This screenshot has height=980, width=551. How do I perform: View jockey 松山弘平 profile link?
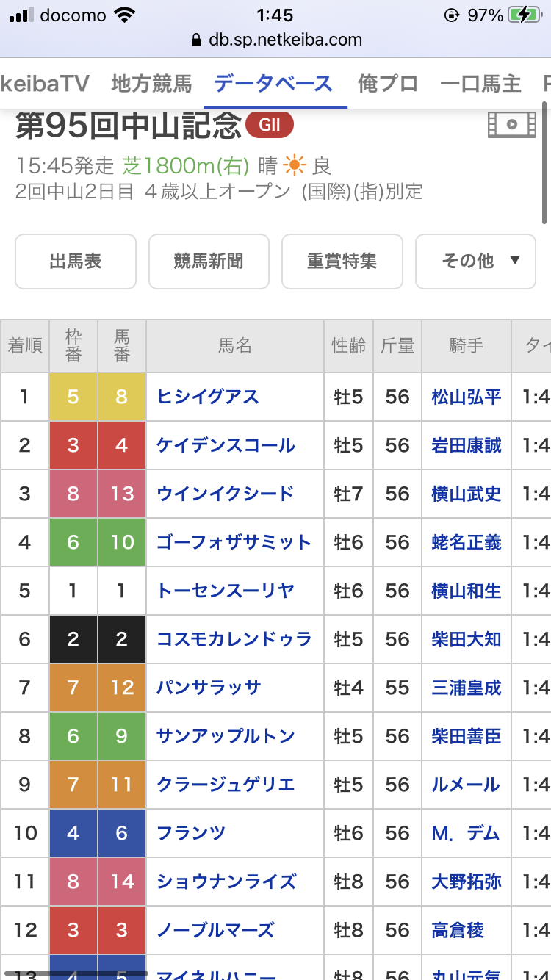467,397
